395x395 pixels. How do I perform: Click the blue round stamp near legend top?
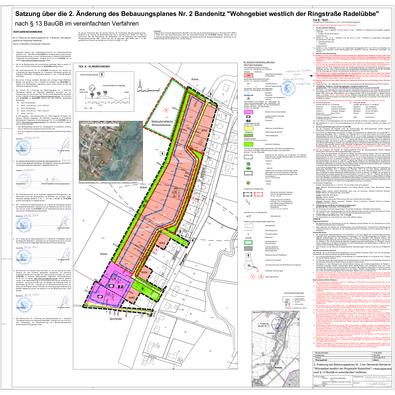click(x=288, y=88)
